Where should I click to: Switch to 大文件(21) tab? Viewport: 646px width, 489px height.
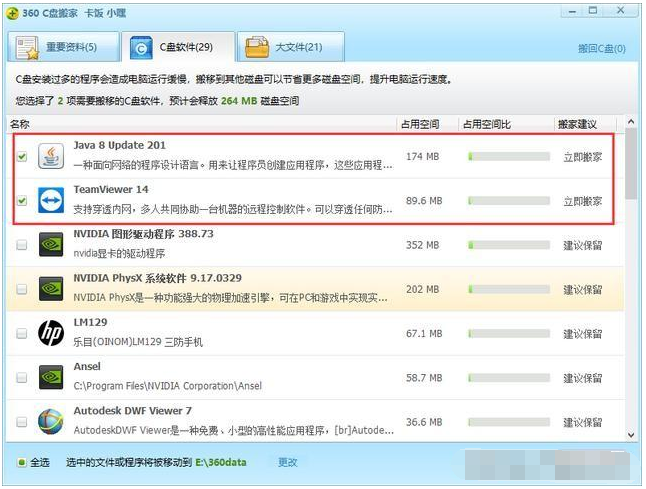290,47
